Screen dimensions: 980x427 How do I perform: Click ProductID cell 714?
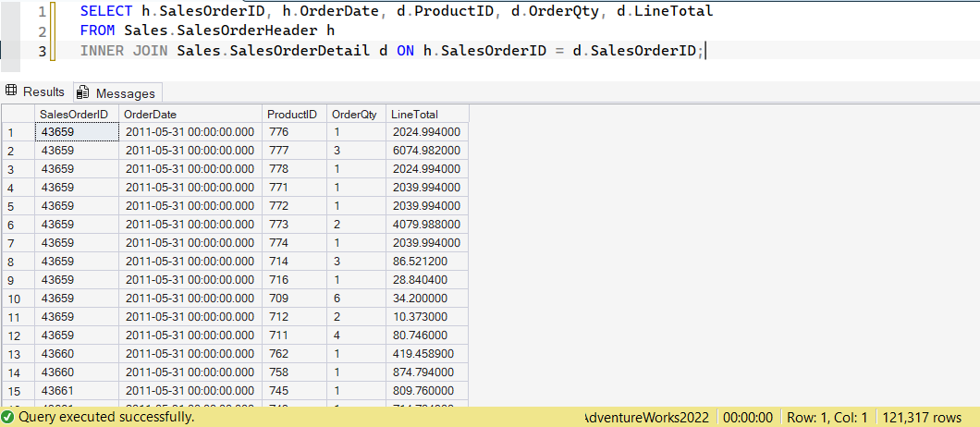click(294, 262)
